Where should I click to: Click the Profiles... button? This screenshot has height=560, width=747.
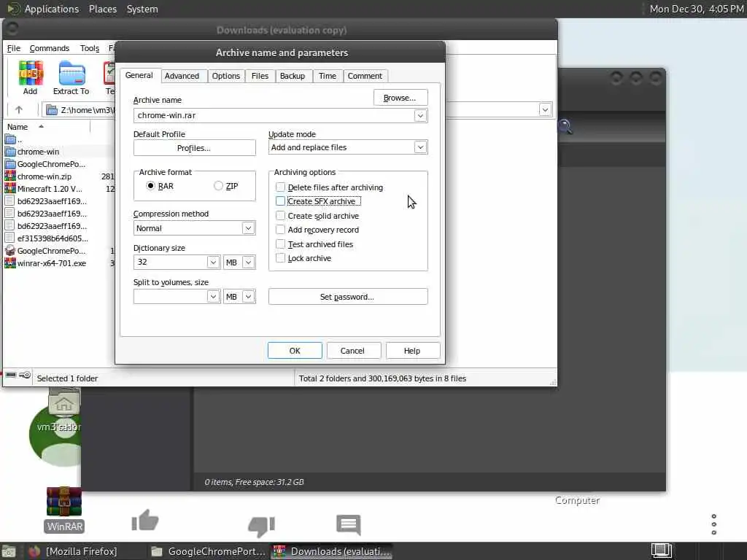tap(194, 148)
